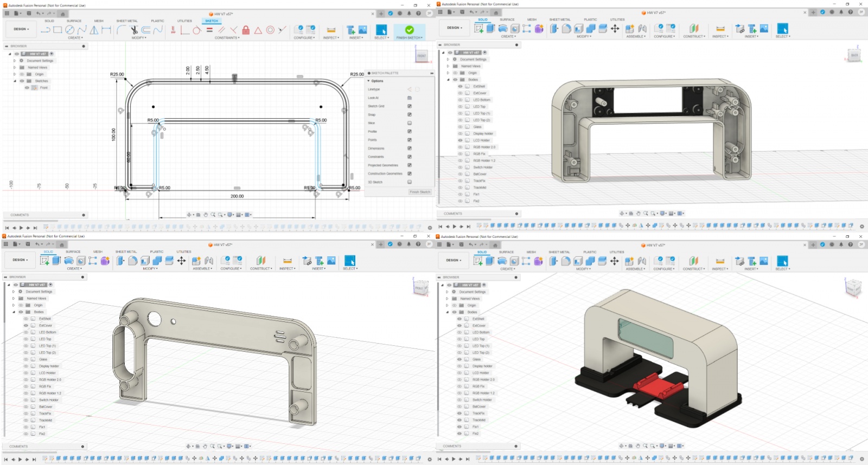Select the Line tool in the sketch window
The width and height of the screenshot is (868, 465).
pos(46,30)
